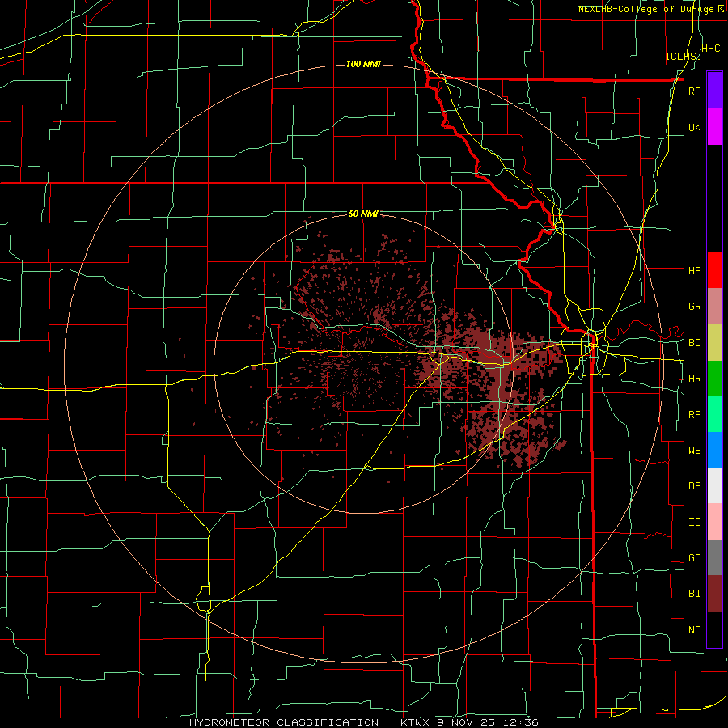Click the 12:36 timestamp in footer
728x728 pixels.
coord(521,722)
